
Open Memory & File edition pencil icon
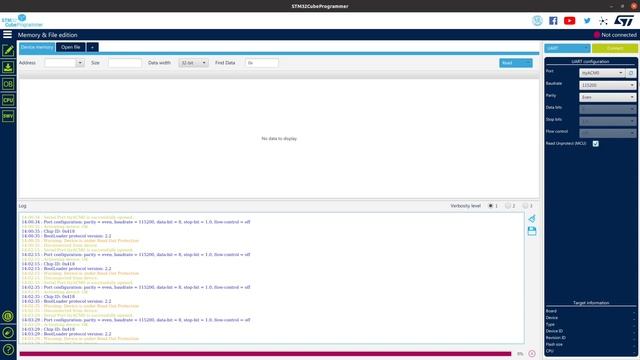8,51
